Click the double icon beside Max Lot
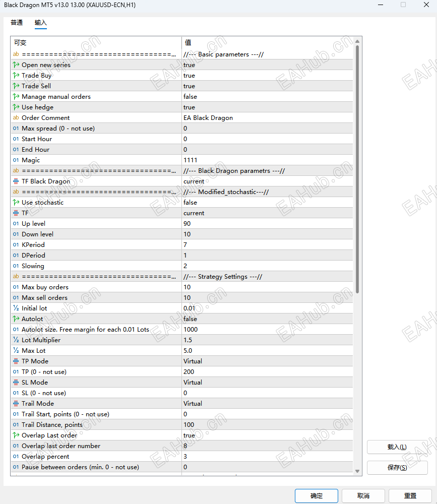Image resolution: width=437 pixels, height=504 pixels. tap(16, 351)
